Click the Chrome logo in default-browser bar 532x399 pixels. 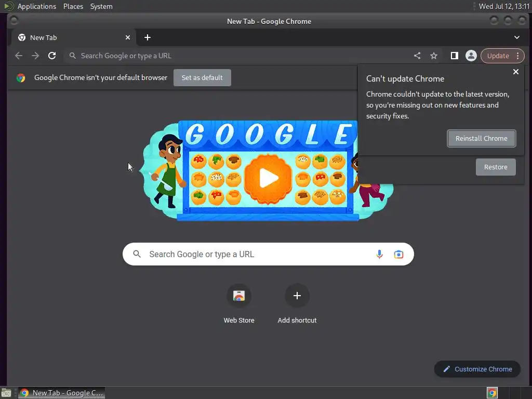(21, 78)
